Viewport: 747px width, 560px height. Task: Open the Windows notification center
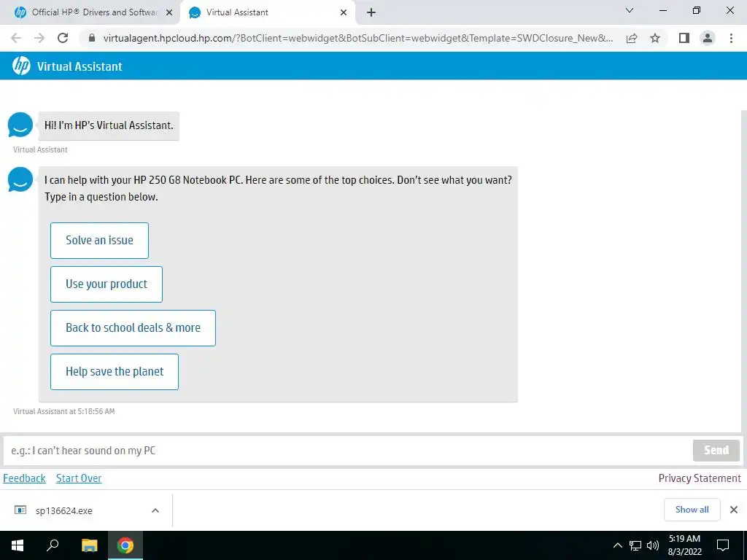(723, 545)
